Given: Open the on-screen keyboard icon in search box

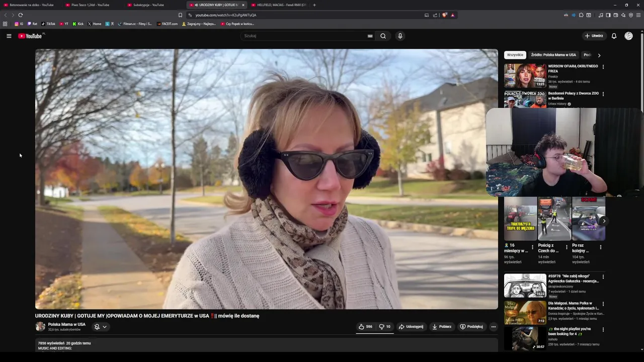Looking at the screenshot, I should pyautogui.click(x=370, y=36).
